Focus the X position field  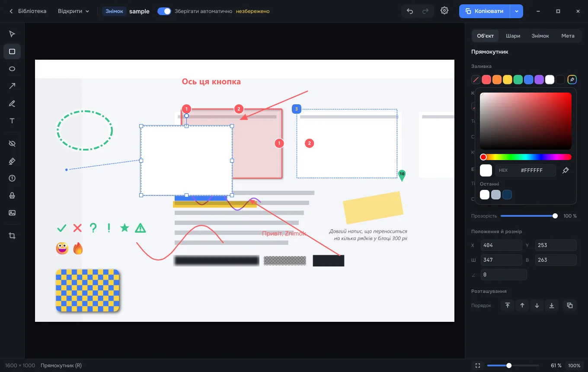[501, 245]
